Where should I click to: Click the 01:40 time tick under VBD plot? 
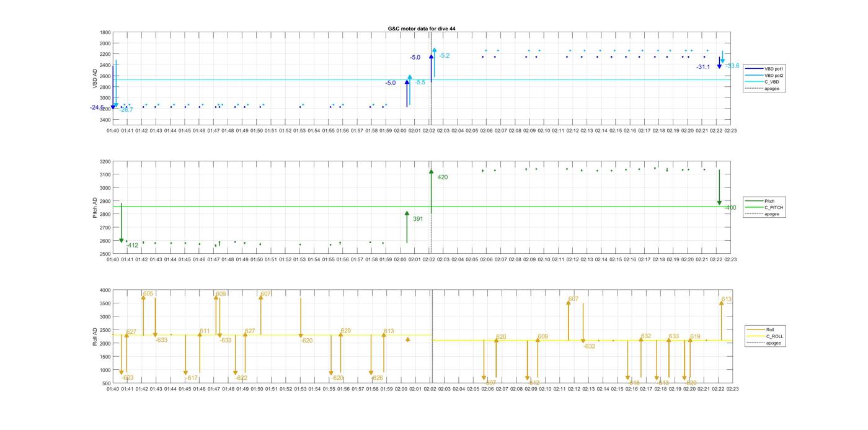tap(113, 131)
